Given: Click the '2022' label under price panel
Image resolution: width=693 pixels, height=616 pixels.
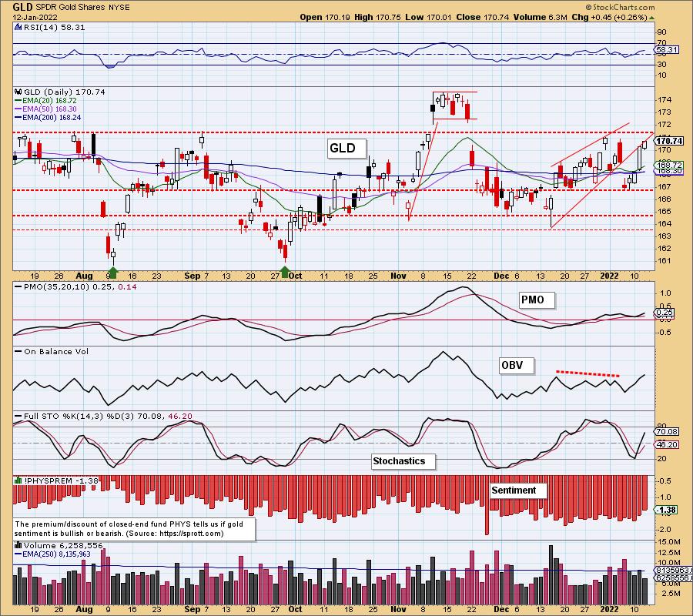Looking at the screenshot, I should tap(609, 276).
